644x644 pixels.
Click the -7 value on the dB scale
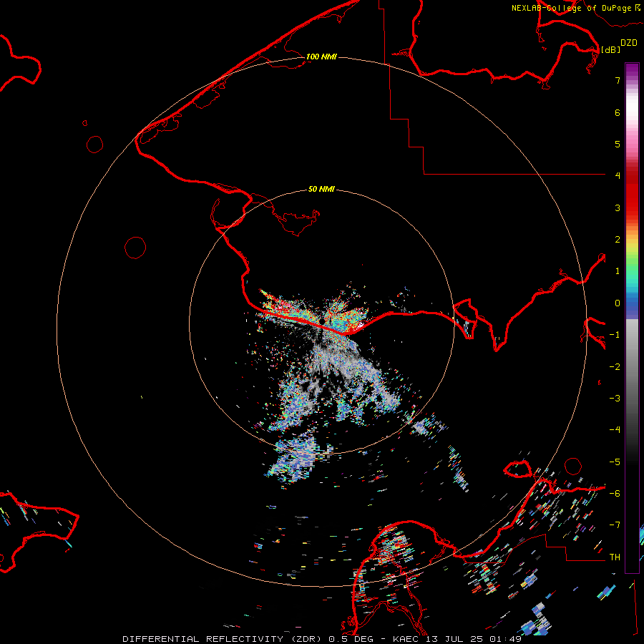click(x=615, y=525)
